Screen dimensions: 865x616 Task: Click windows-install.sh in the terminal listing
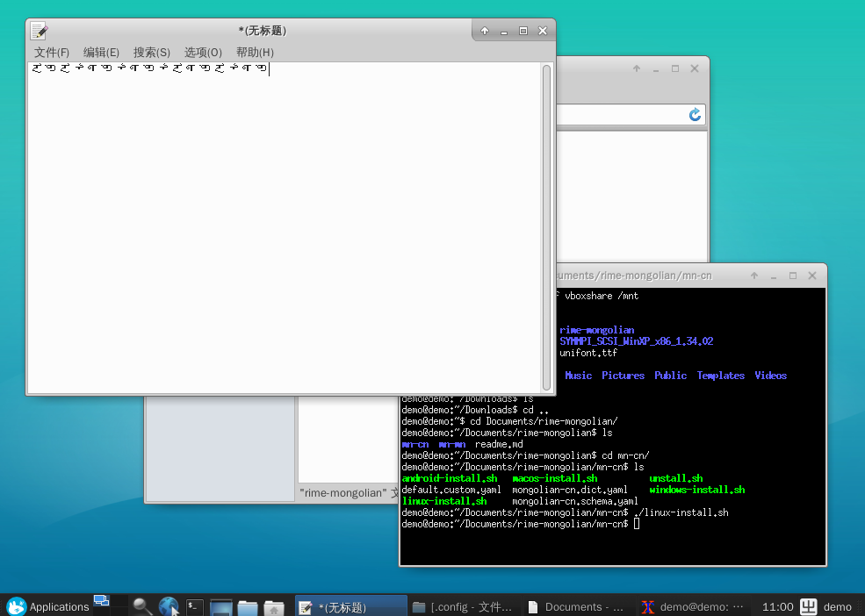pos(696,490)
